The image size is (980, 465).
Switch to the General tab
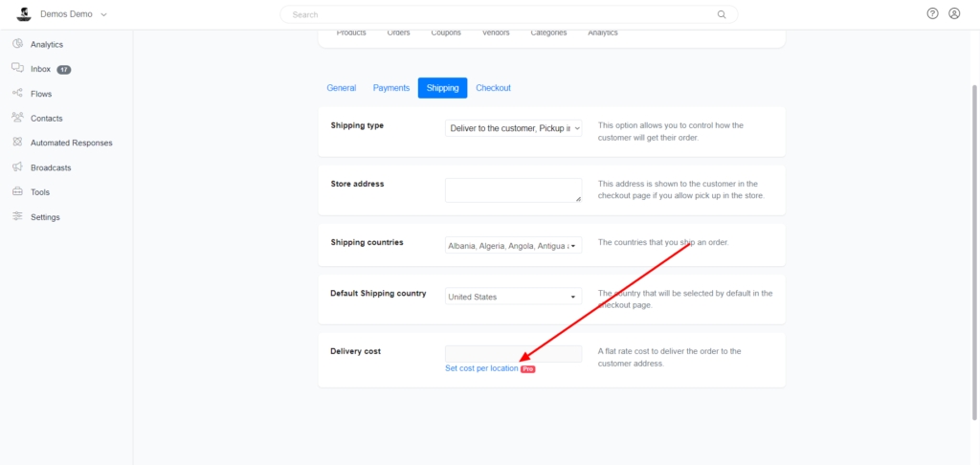click(341, 88)
